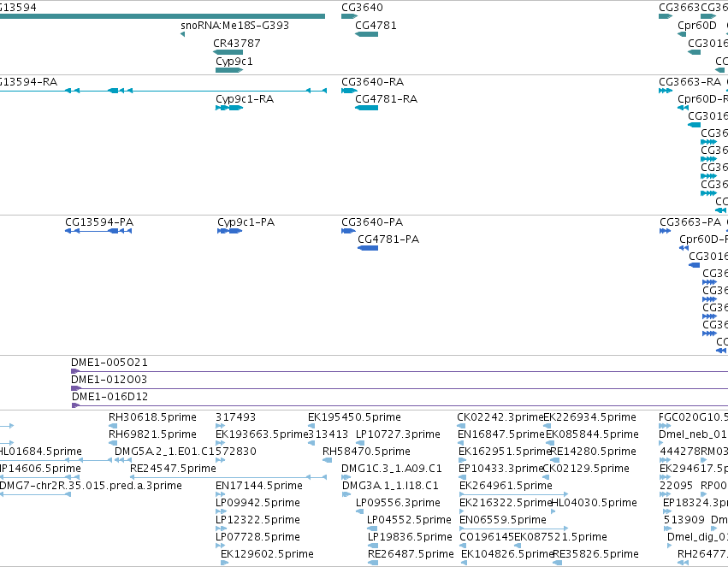Image resolution: width=728 pixels, height=567 pixels.
Task: Click the EK104826.5prime EST label
Action: (507, 554)
